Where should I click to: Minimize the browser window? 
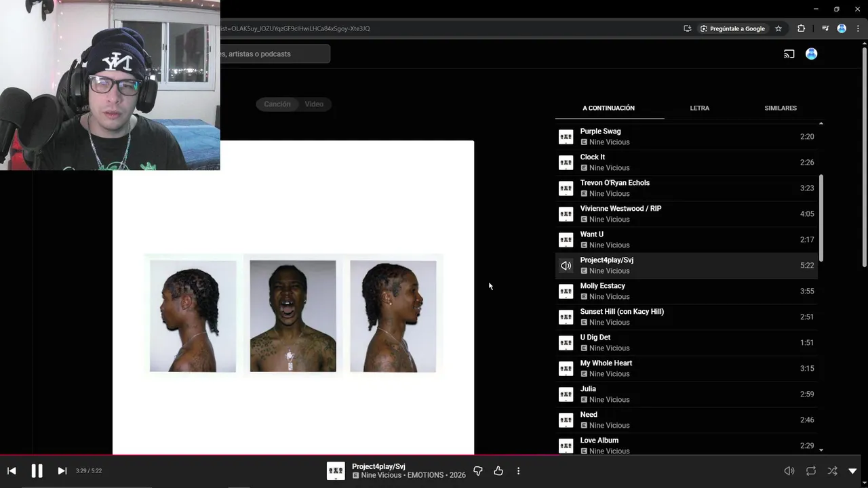point(816,9)
